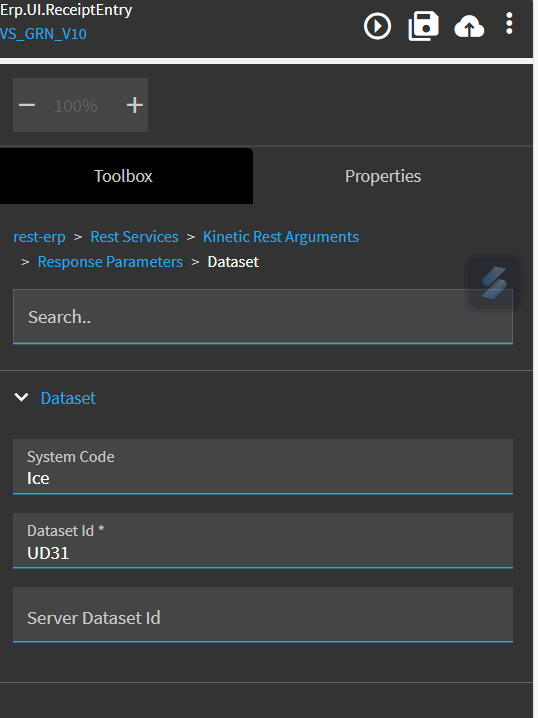Click the Preview play icon
This screenshot has height=718, width=538.
(377, 26)
